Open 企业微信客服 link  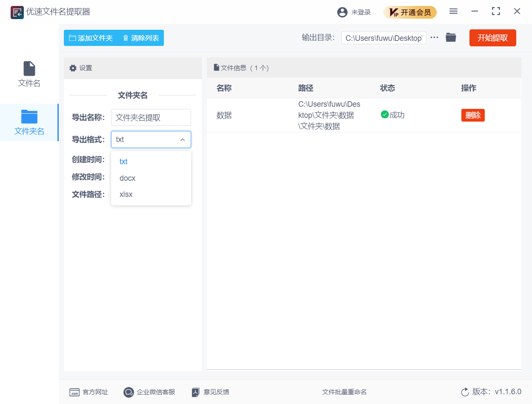tap(149, 392)
